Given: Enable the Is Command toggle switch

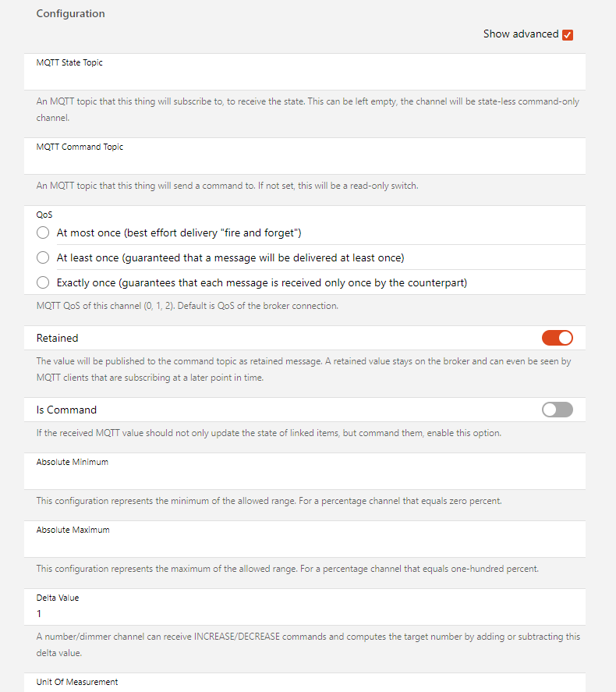Looking at the screenshot, I should [x=557, y=410].
